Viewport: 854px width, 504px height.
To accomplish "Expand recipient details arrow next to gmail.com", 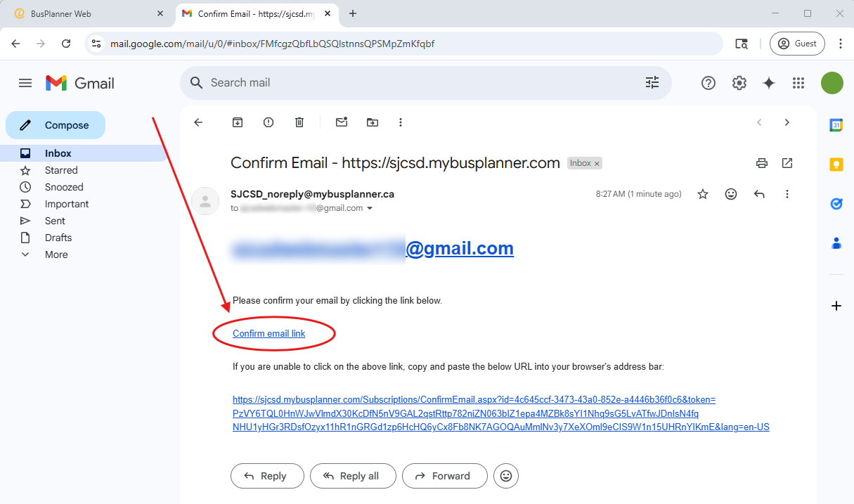I will 370,209.
